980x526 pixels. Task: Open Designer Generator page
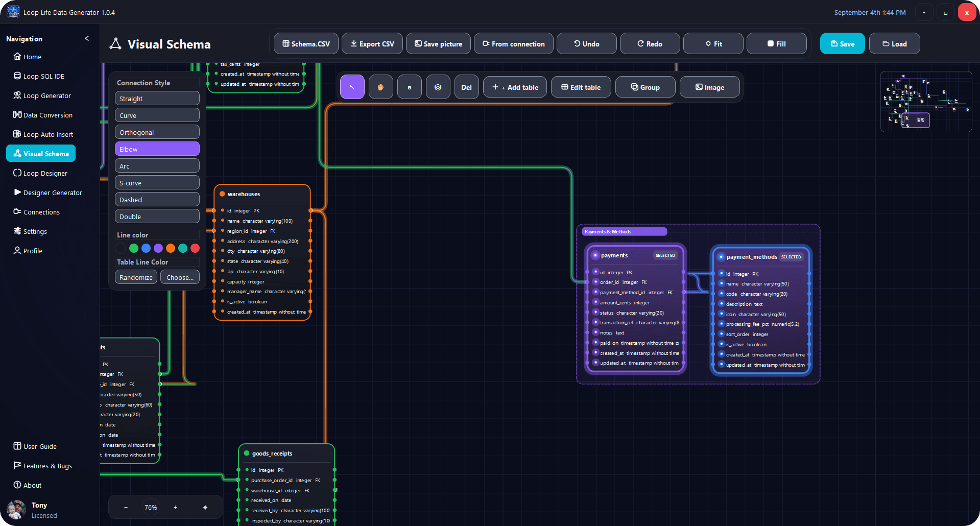(48, 193)
